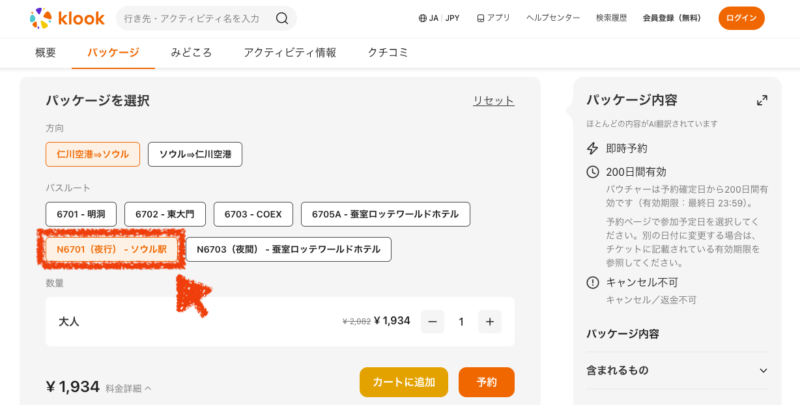Click 会員登録（無料）
This screenshot has height=405, width=800.
[x=671, y=18]
